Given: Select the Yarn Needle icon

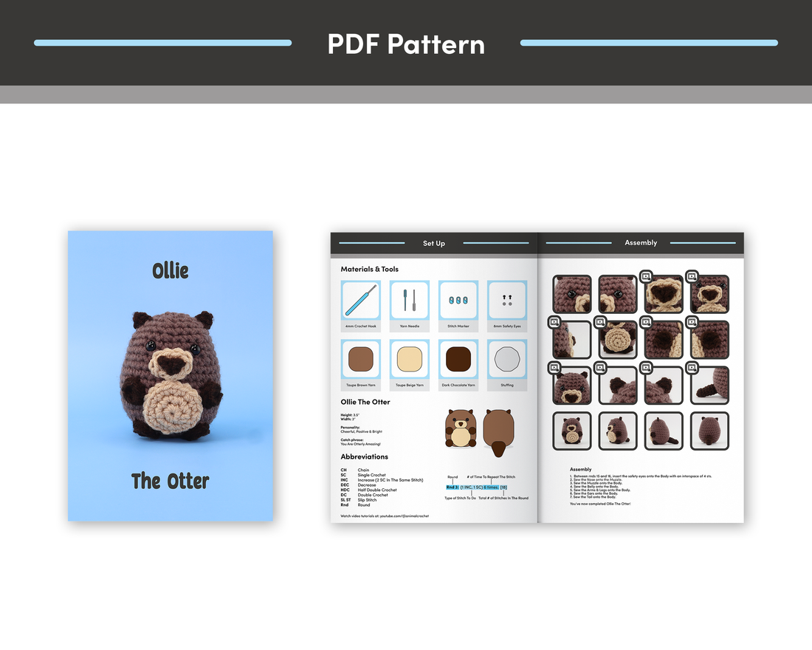Looking at the screenshot, I should point(409,300).
